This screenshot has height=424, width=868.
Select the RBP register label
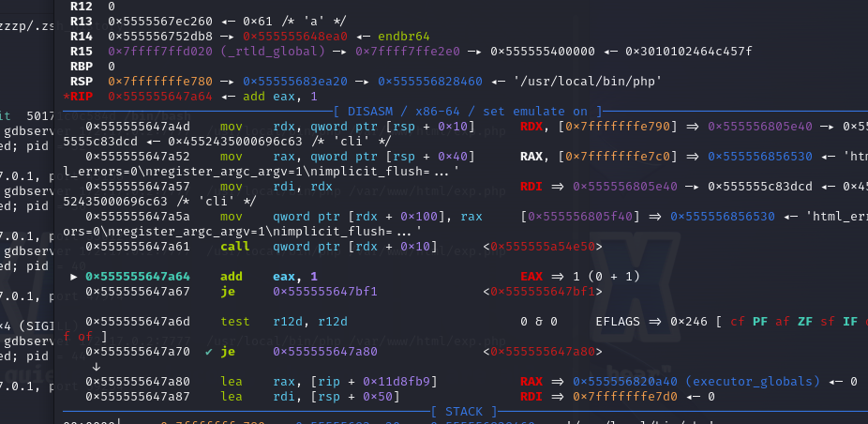(x=82, y=66)
